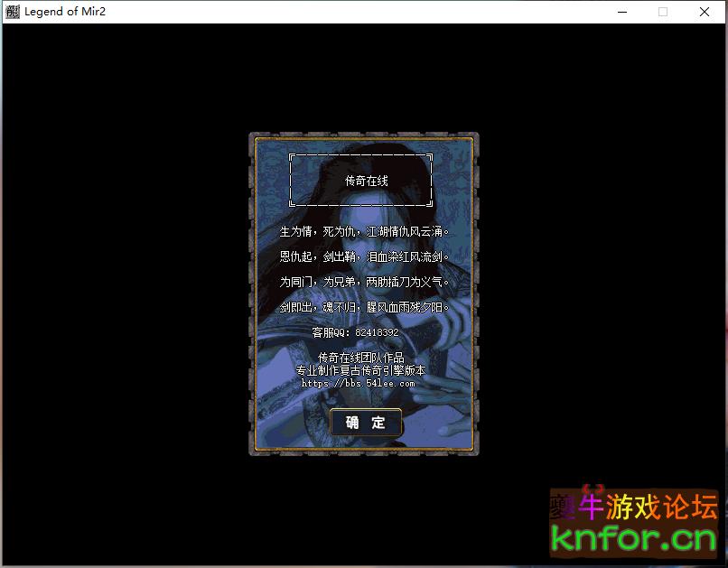Click the line 生为情，死为仇，江湖情仇风云涌
Screen dimensions: 728x568
[x=365, y=231]
